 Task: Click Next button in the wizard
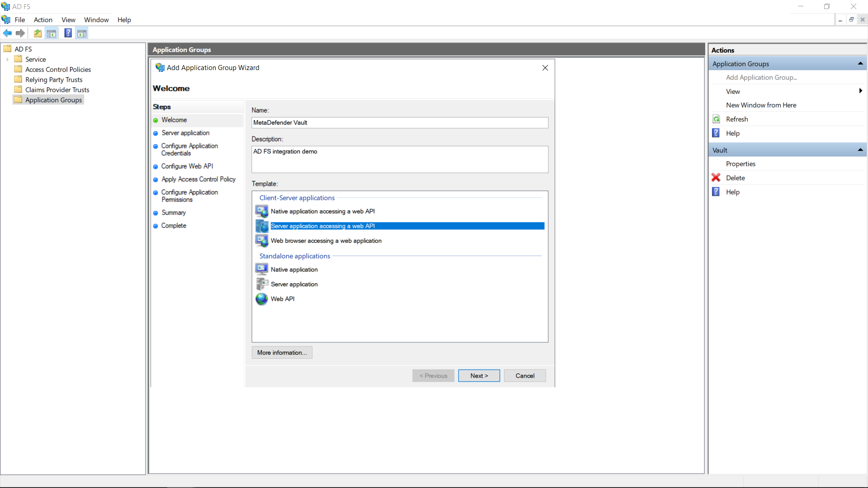pyautogui.click(x=479, y=375)
